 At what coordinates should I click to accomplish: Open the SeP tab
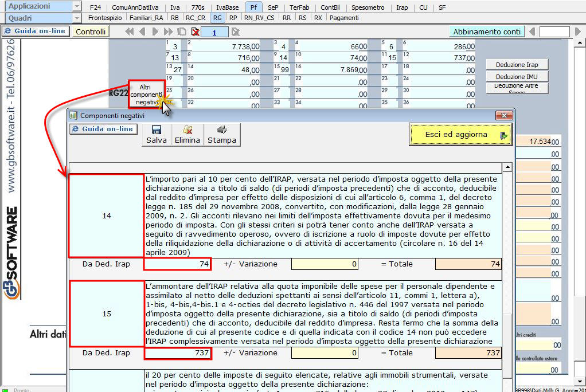click(x=273, y=7)
